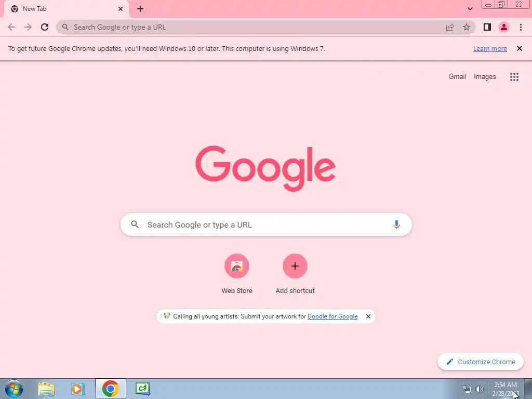Open the C# application taskbar icon

tap(143, 389)
